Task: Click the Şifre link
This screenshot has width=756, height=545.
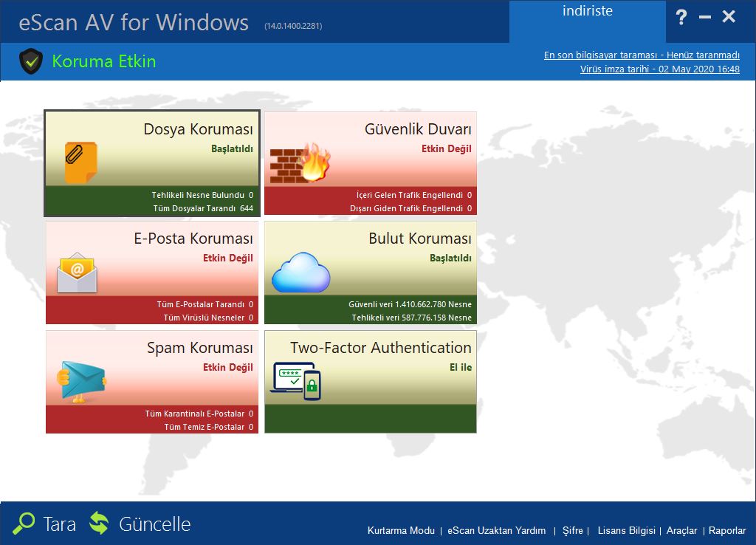Action: pyautogui.click(x=573, y=530)
